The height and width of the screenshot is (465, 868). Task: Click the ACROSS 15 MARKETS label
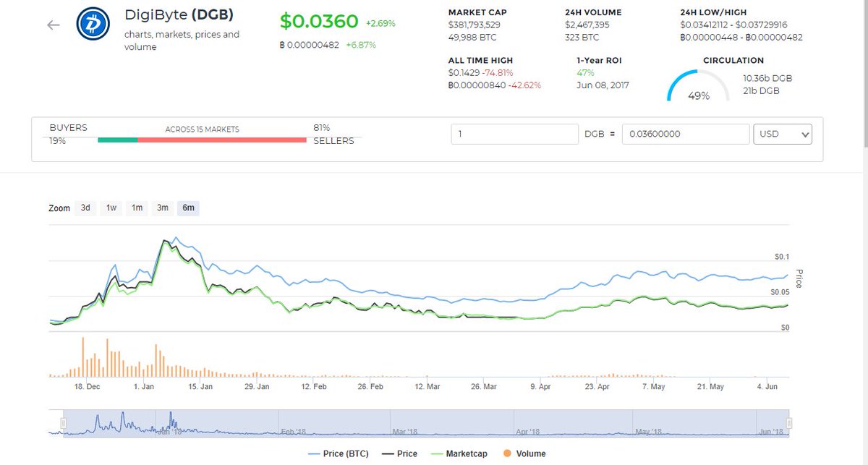(x=202, y=129)
